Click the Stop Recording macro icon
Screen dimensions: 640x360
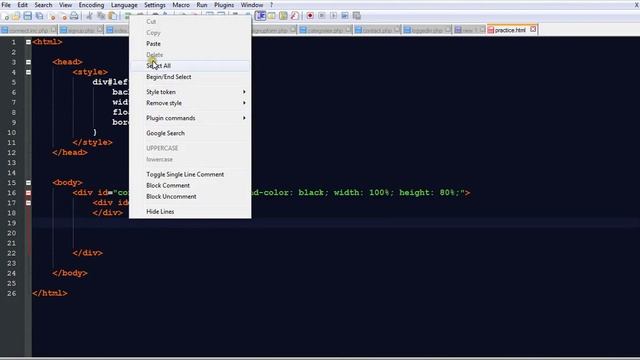click(x=322, y=16)
